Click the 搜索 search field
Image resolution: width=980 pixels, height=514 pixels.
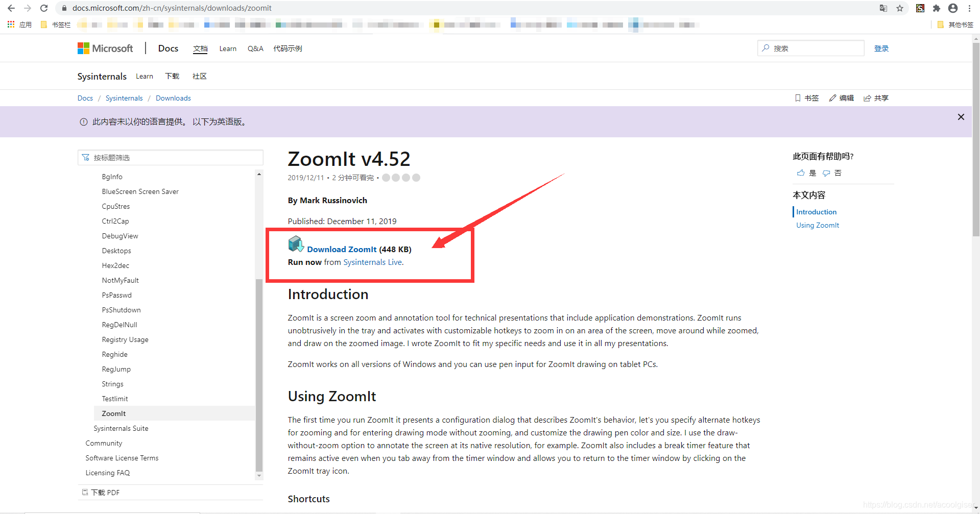811,48
